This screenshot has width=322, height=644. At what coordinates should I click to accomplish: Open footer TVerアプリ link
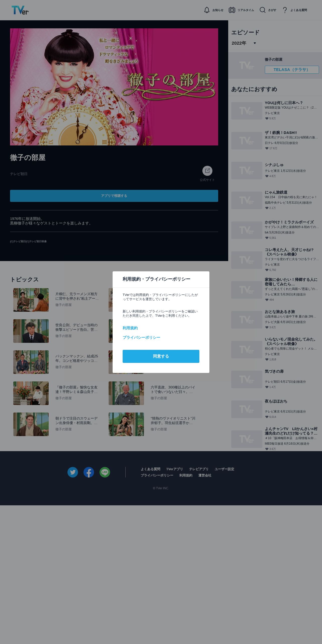pyautogui.click(x=175, y=469)
